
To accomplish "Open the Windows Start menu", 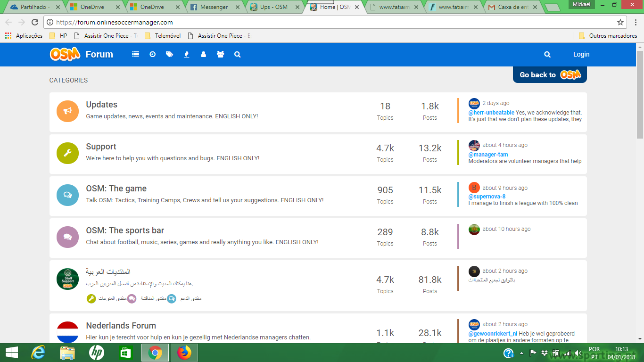I will coord(11,353).
